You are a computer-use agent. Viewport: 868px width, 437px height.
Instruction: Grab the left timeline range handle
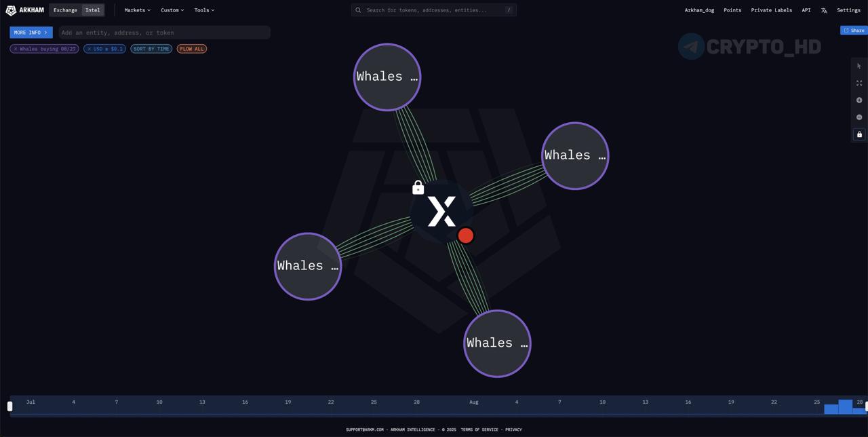click(x=9, y=406)
